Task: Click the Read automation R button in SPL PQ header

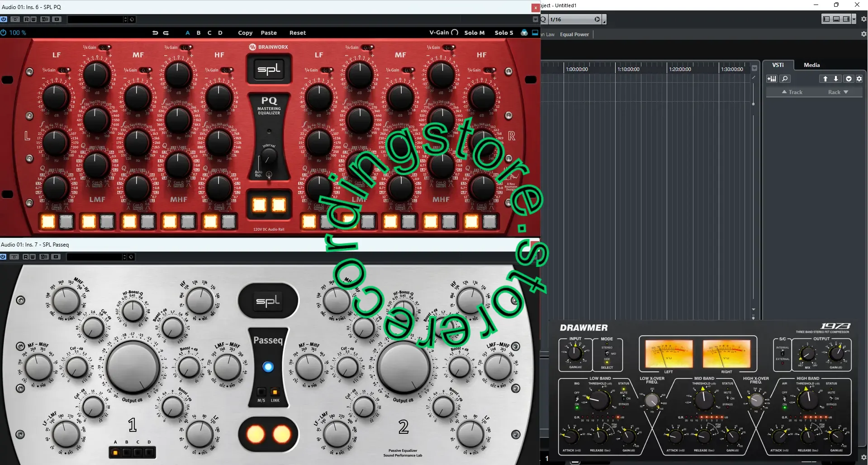Action: (27, 19)
